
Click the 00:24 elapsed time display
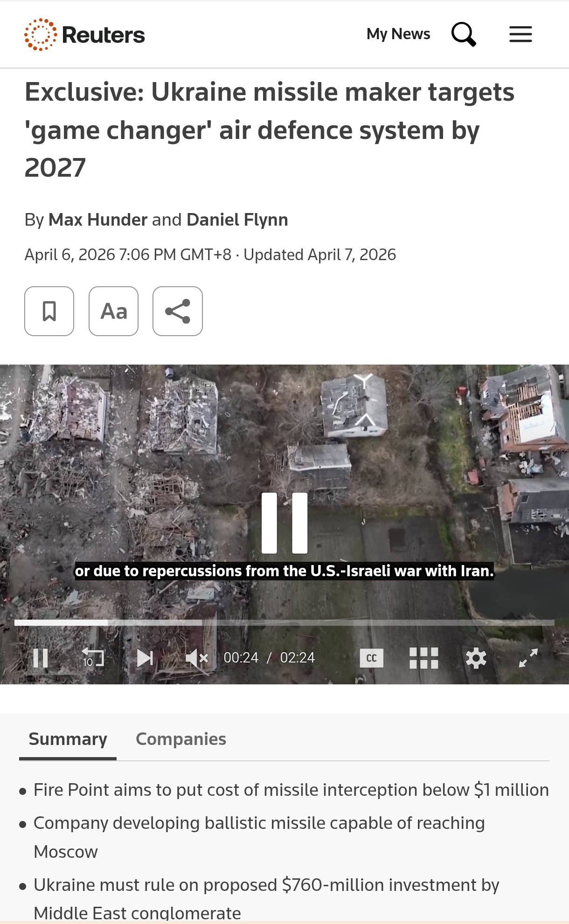241,658
